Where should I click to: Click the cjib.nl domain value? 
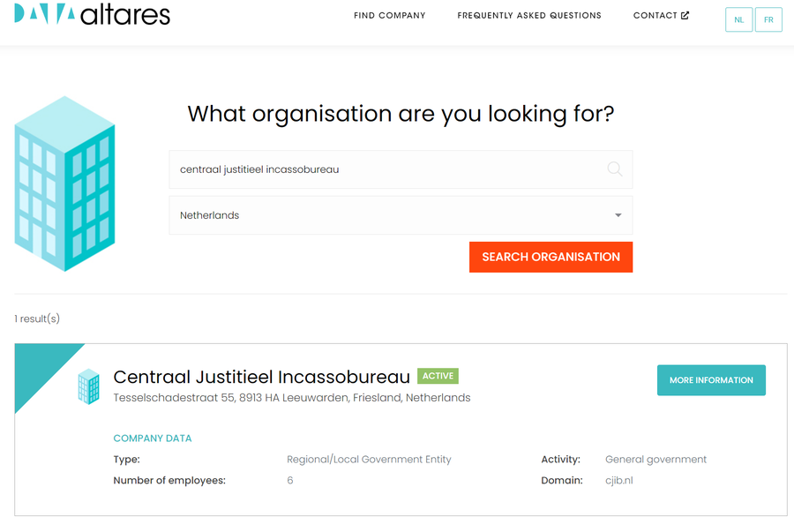point(618,480)
